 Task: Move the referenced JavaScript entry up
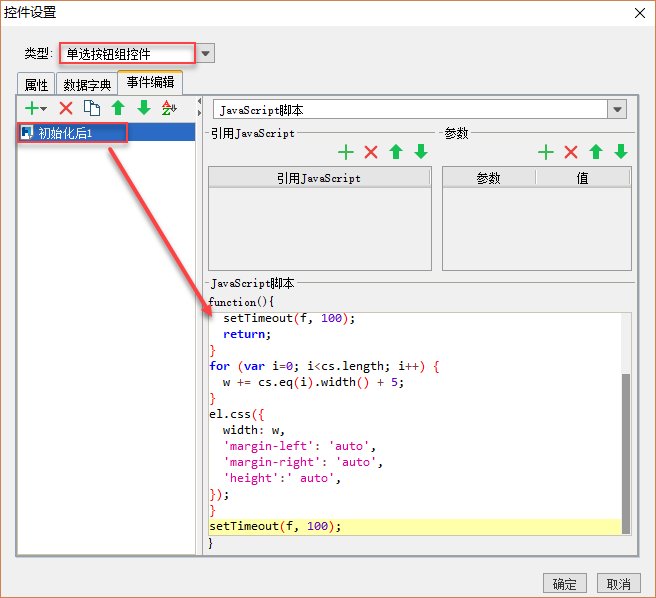click(x=396, y=152)
